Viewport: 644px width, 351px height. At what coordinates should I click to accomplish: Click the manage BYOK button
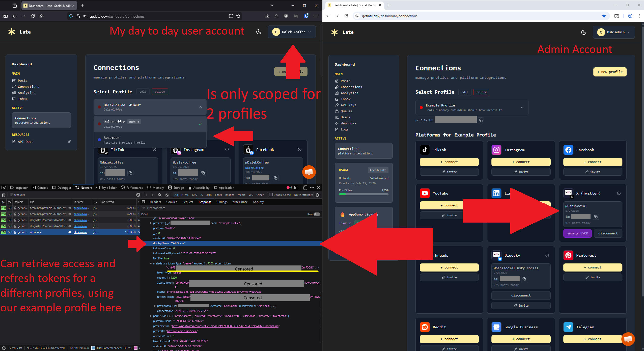(577, 233)
